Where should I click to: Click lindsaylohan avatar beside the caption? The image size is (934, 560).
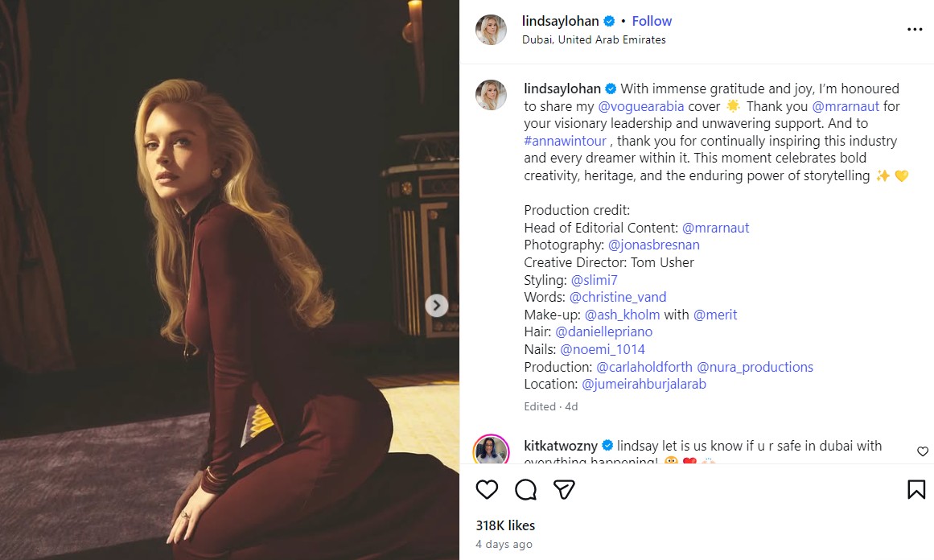click(491, 95)
